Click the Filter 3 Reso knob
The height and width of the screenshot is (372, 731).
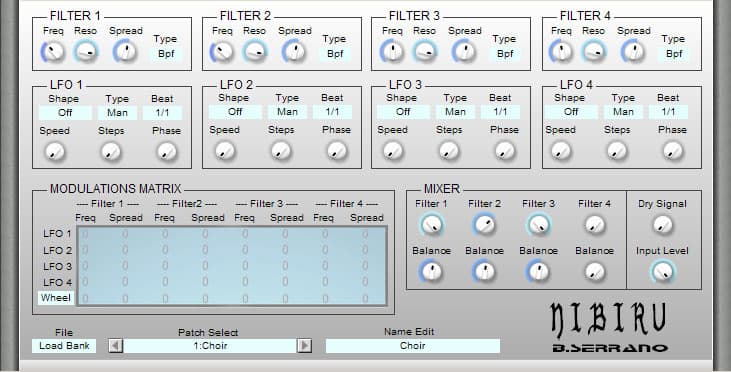pos(424,51)
